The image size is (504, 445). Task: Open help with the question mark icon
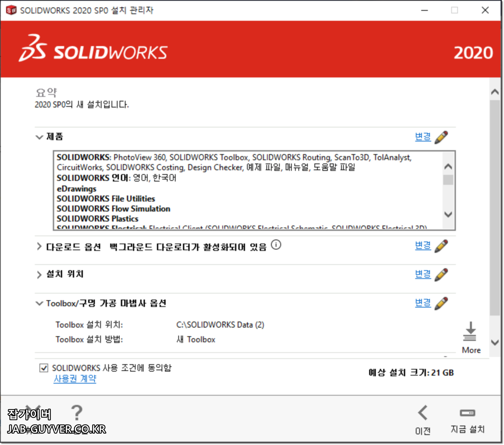(x=77, y=413)
